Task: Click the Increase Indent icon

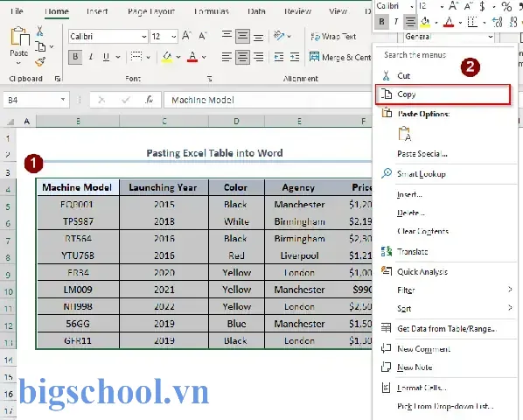Action: click(294, 57)
